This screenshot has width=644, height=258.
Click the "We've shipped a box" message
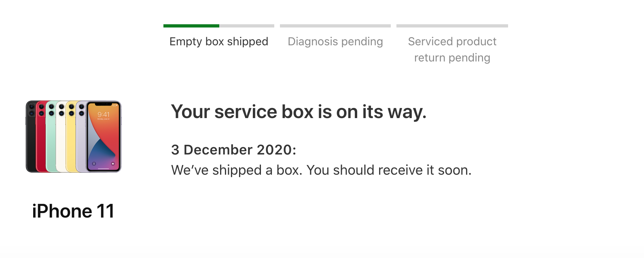[321, 170]
